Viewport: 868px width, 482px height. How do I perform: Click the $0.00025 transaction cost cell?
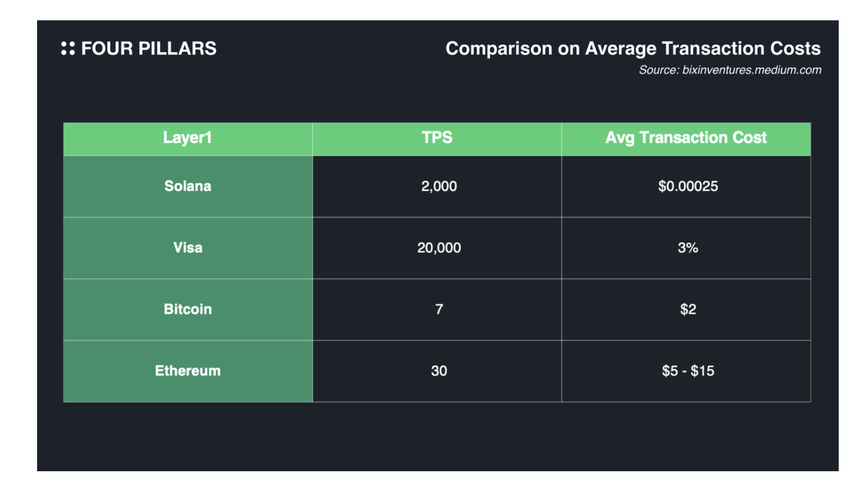point(688,186)
